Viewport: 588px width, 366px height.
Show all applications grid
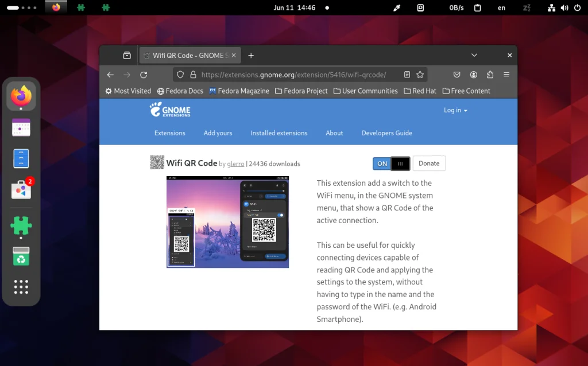pos(21,287)
